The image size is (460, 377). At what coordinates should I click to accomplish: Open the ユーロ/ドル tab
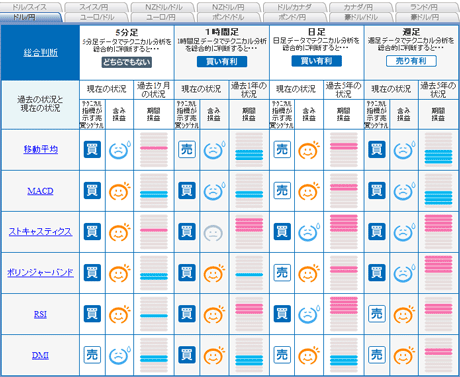96,17
